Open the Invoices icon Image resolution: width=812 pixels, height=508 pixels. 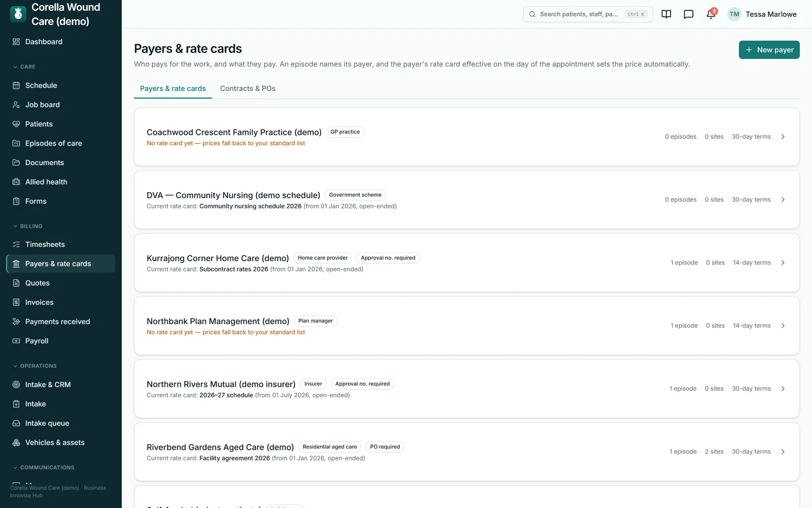[x=16, y=302]
